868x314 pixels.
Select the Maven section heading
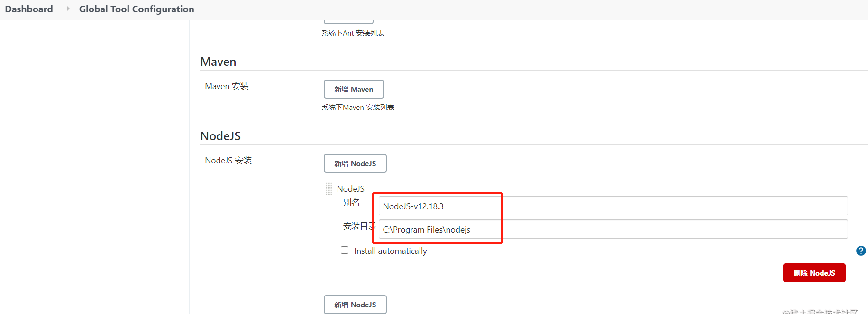click(x=218, y=62)
